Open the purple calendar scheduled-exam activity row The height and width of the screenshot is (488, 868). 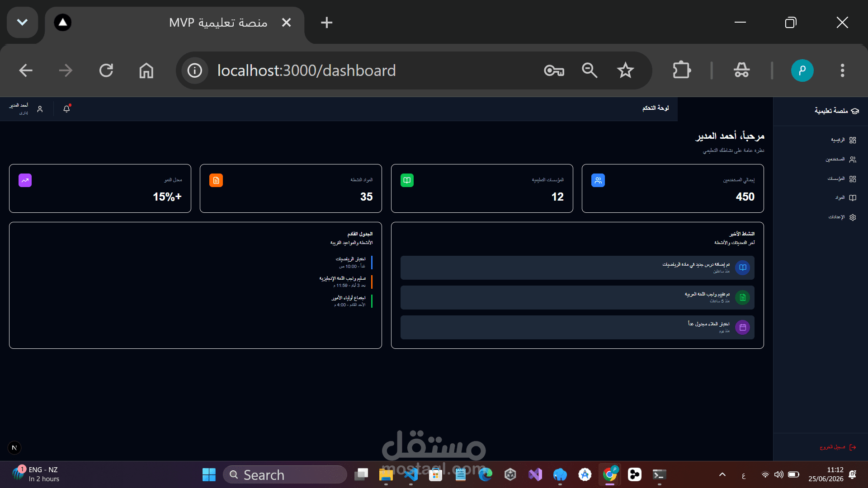(x=577, y=328)
